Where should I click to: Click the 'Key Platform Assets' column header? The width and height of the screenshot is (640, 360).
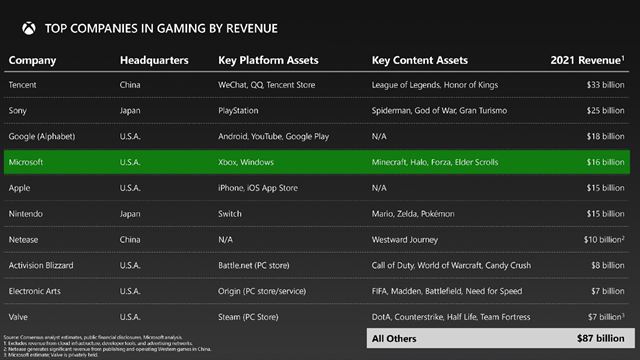(268, 60)
